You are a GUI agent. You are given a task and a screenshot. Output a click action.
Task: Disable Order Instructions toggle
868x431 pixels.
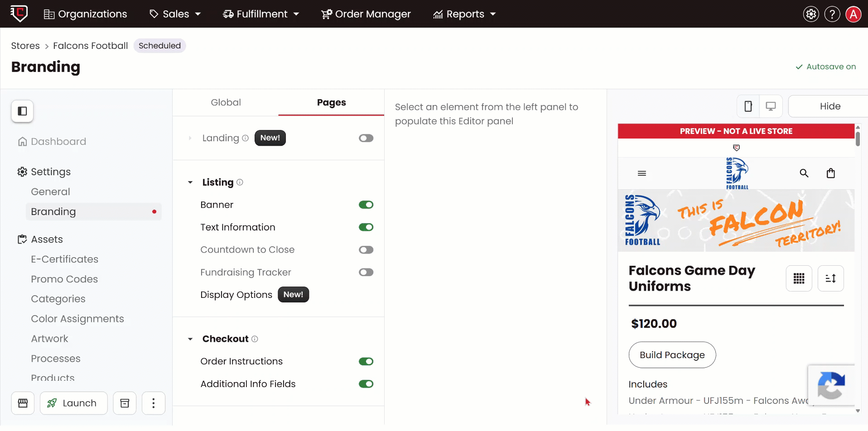coord(366,361)
